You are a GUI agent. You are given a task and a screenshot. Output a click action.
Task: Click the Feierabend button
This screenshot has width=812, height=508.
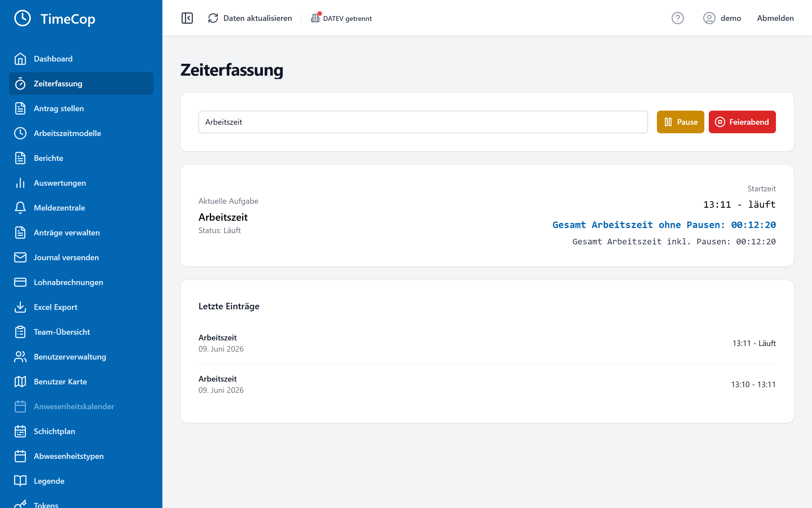[742, 122]
